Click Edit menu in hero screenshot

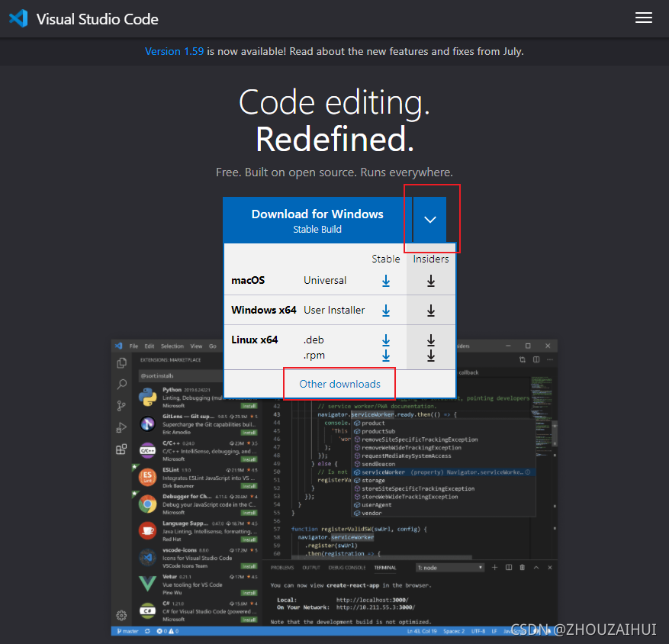(150, 346)
